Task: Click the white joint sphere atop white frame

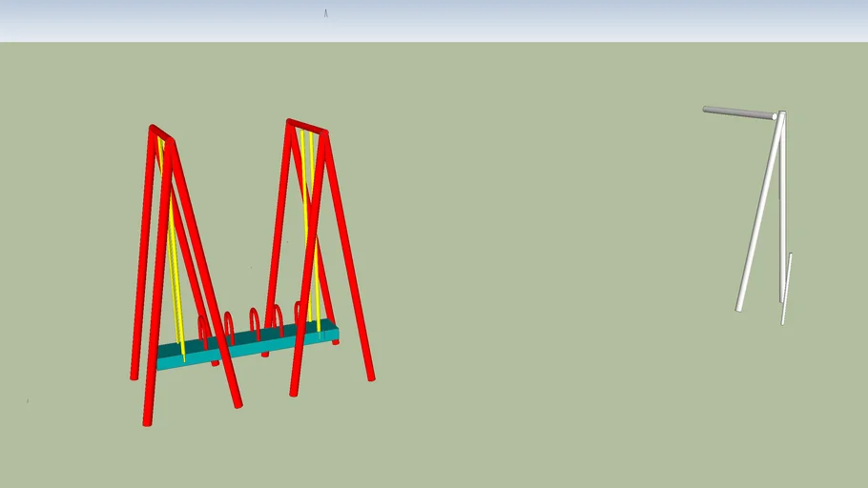Action: coord(776,116)
